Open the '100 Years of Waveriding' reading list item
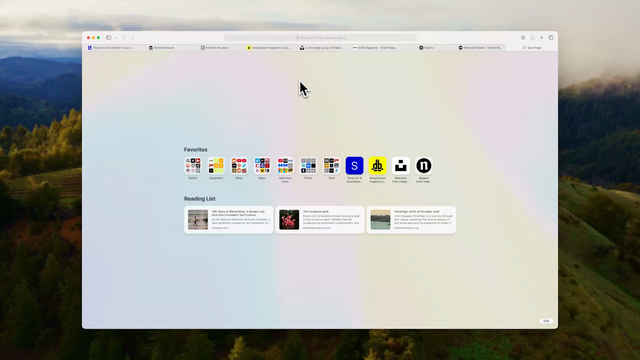 click(x=229, y=220)
